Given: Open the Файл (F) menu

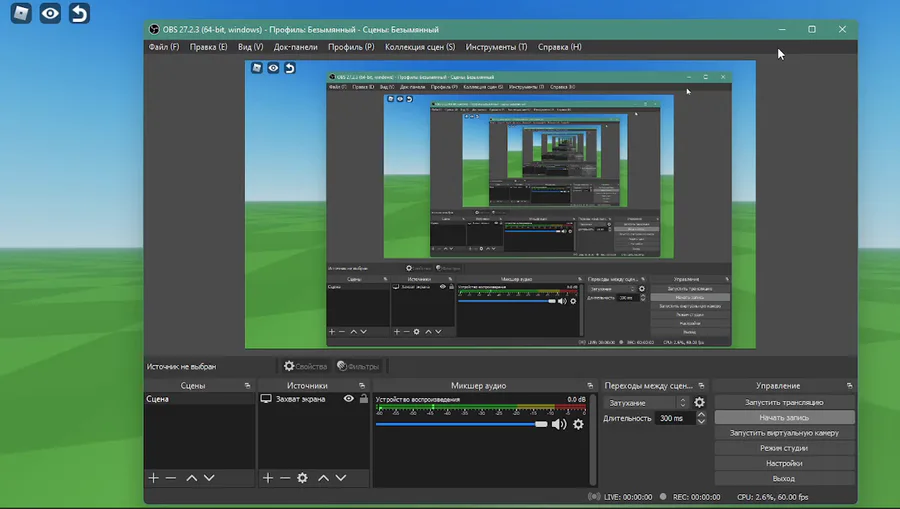Looking at the screenshot, I should pyautogui.click(x=164, y=47).
